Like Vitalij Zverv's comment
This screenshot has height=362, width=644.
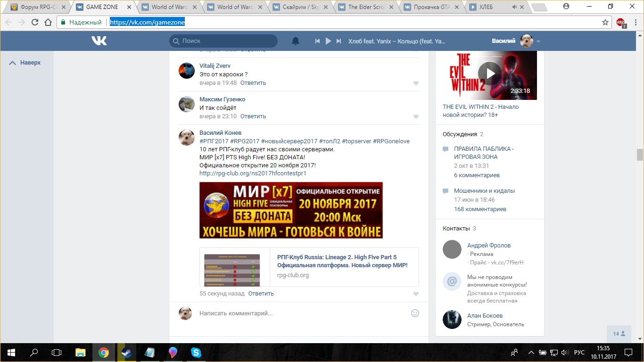416,83
